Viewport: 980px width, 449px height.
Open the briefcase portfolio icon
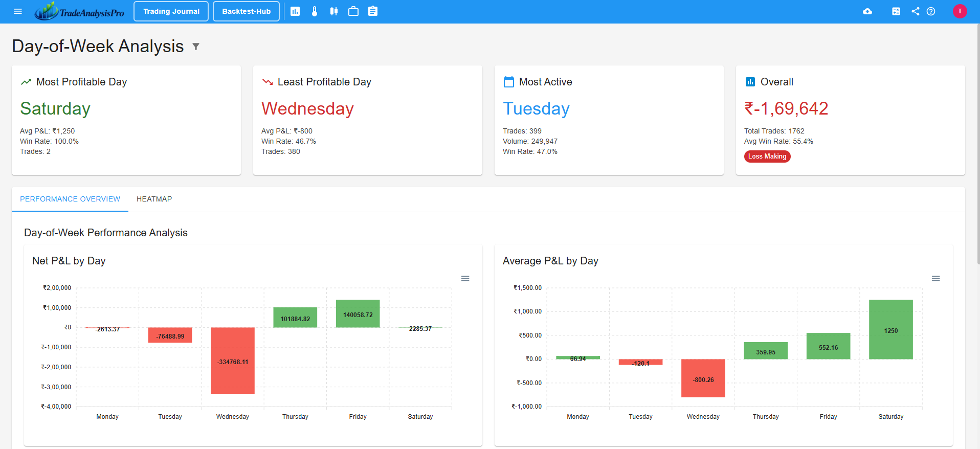353,11
